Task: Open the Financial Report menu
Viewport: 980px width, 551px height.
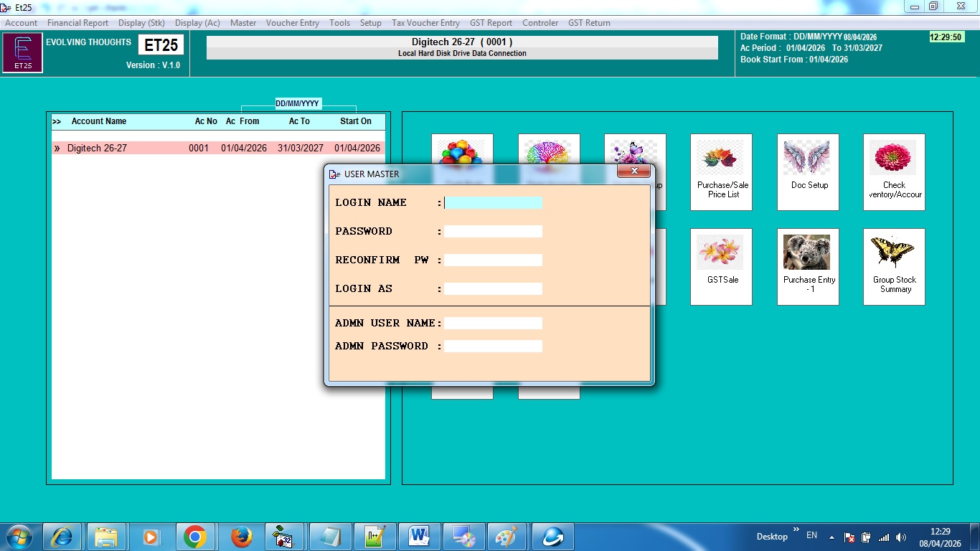Action: tap(77, 23)
